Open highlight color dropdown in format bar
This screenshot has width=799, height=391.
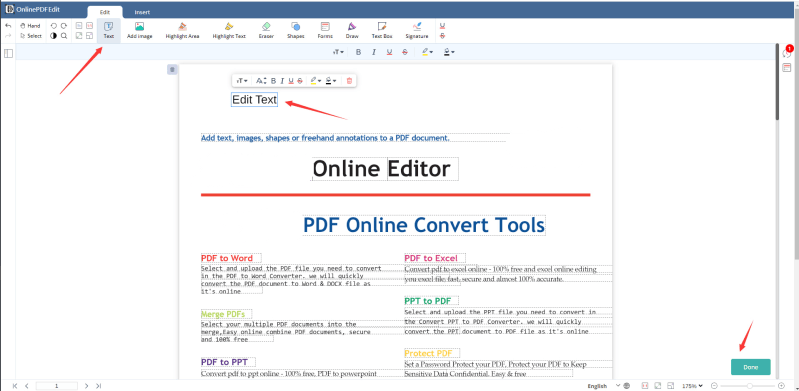coord(428,52)
